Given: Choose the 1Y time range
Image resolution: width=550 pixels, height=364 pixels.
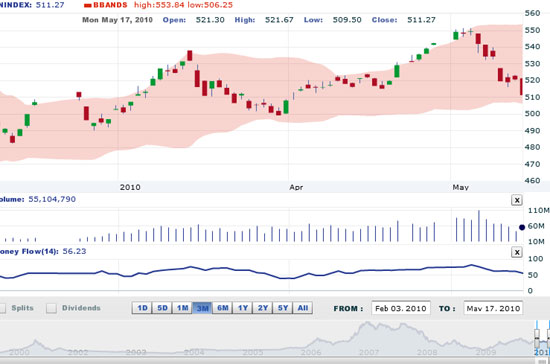Looking at the screenshot, I should click(x=243, y=308).
